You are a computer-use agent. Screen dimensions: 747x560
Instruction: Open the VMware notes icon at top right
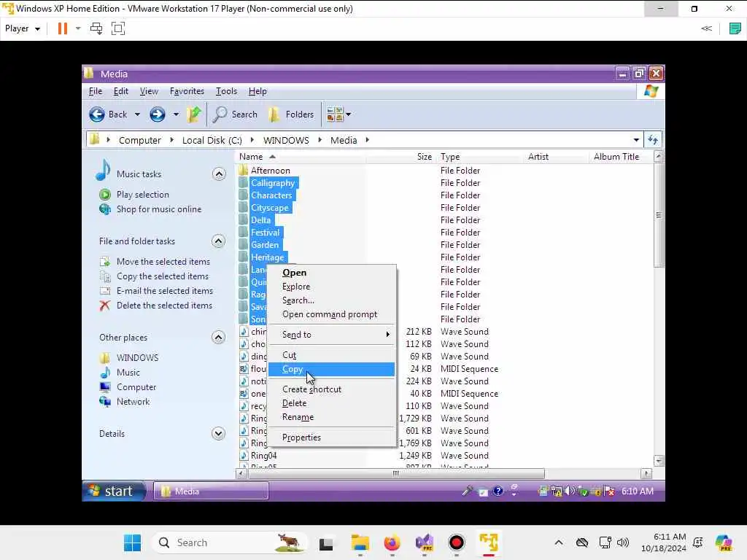pos(735,28)
